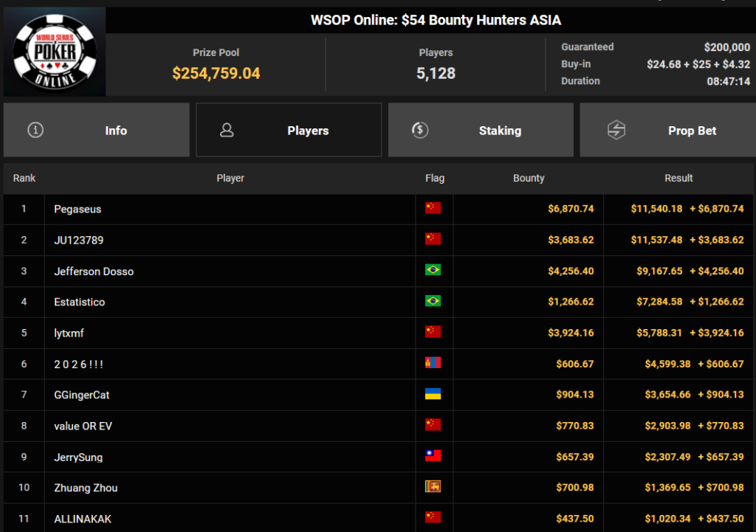Click rank number 10

point(24,488)
